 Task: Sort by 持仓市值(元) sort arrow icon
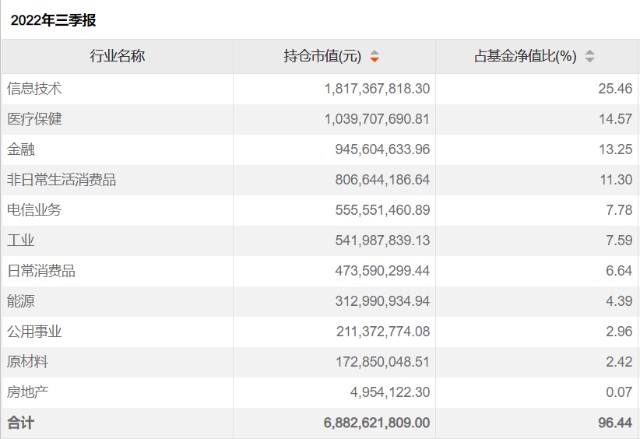(x=374, y=57)
